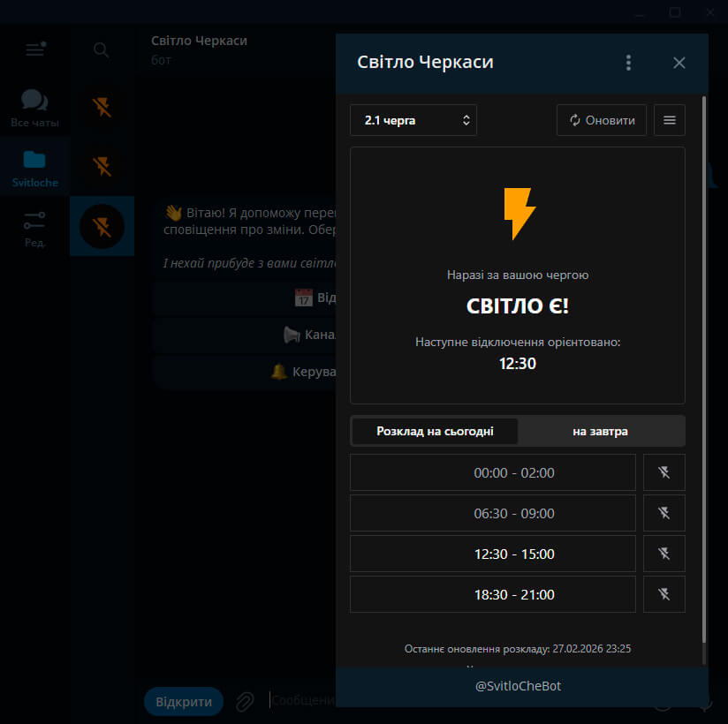Click the search icon above chat list

[102, 50]
